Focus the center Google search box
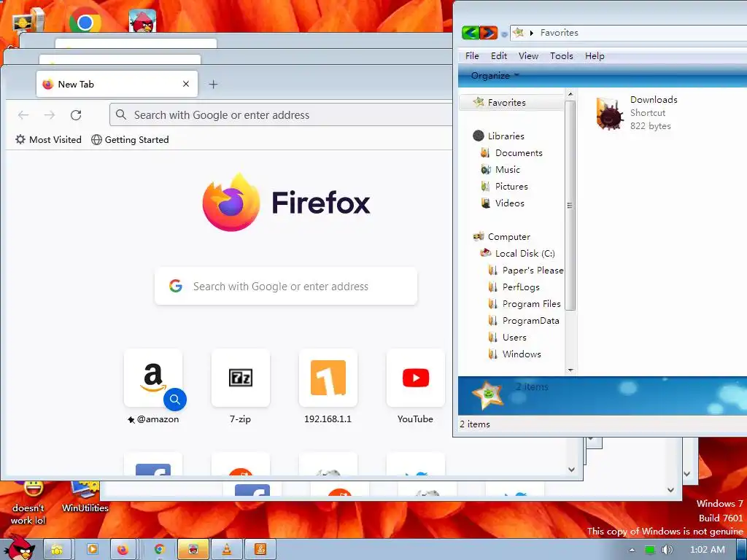747x560 pixels. (x=286, y=286)
